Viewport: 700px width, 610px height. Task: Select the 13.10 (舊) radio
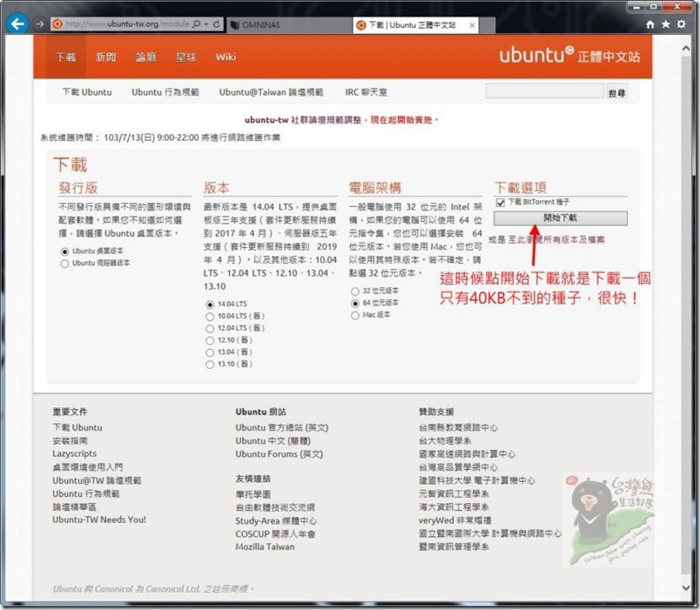tap(210, 365)
